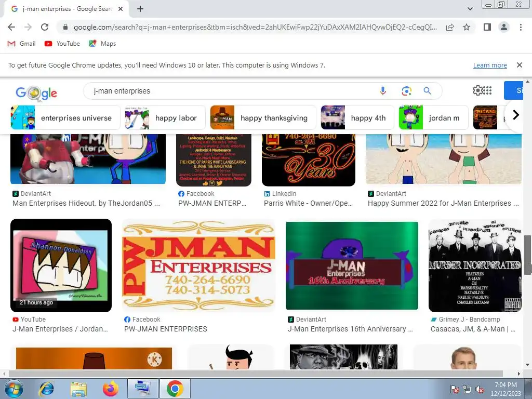Go forward using the browser forward arrow

coord(28,27)
